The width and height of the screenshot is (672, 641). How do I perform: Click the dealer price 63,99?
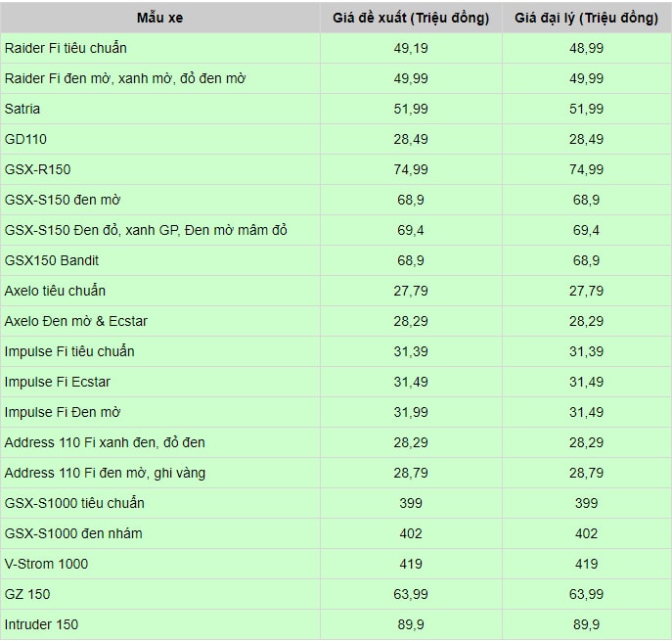586,594
